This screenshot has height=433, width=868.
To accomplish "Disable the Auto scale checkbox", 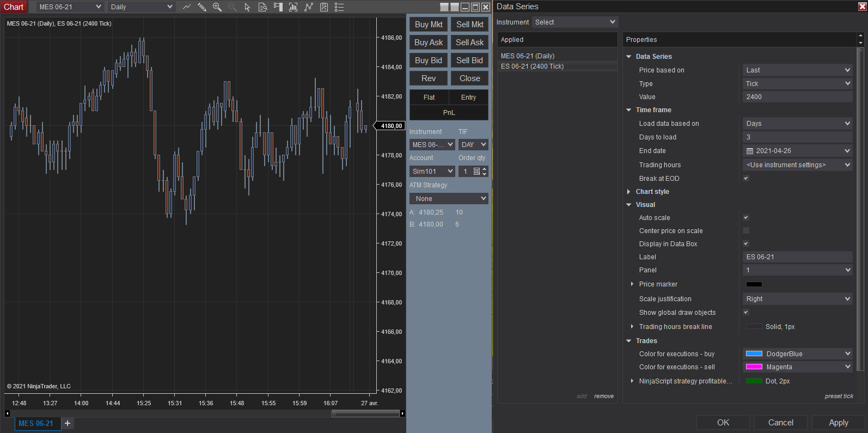I will [746, 218].
